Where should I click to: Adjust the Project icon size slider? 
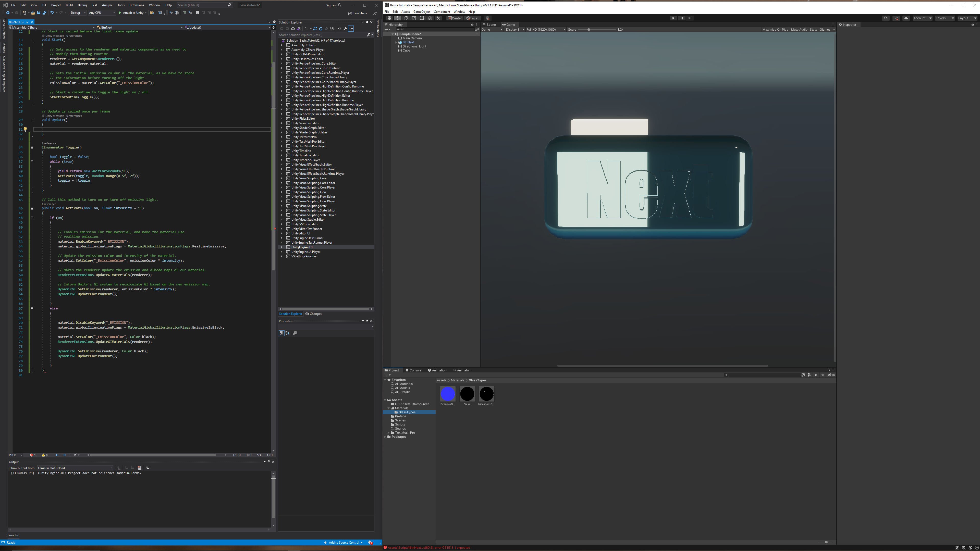pos(826,542)
